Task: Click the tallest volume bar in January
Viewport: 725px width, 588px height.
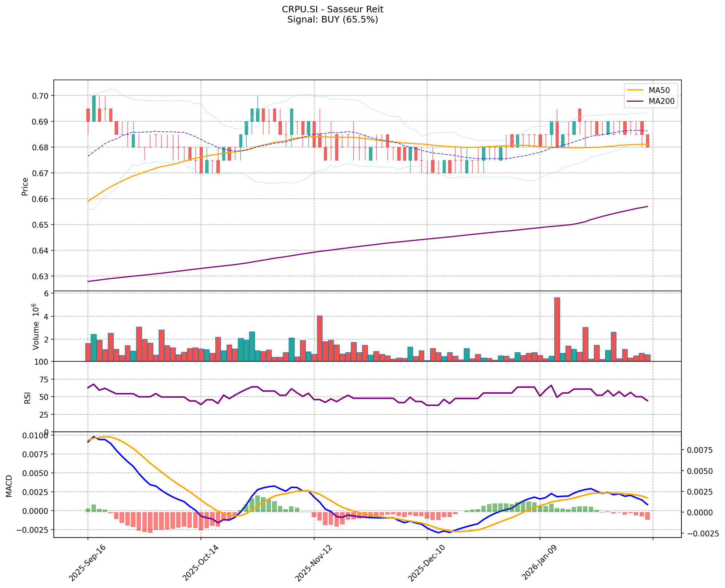Action: [x=557, y=329]
